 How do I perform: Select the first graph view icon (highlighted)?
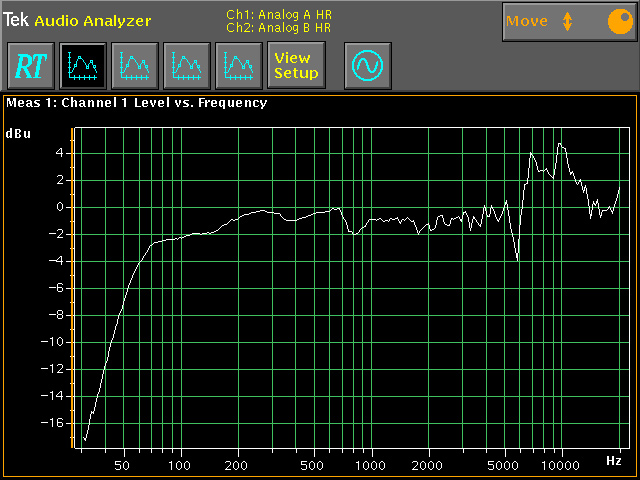click(x=81, y=66)
